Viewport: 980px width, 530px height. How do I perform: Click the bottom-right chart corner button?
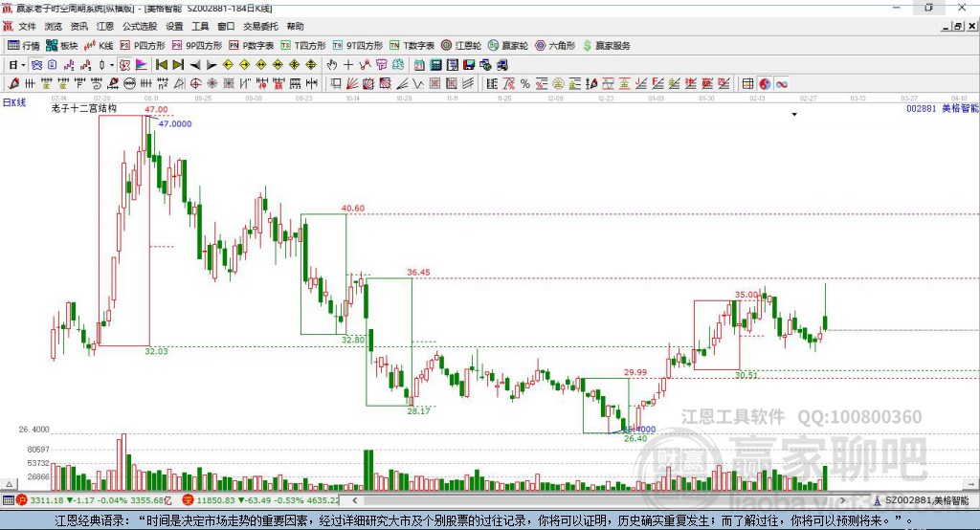971,484
